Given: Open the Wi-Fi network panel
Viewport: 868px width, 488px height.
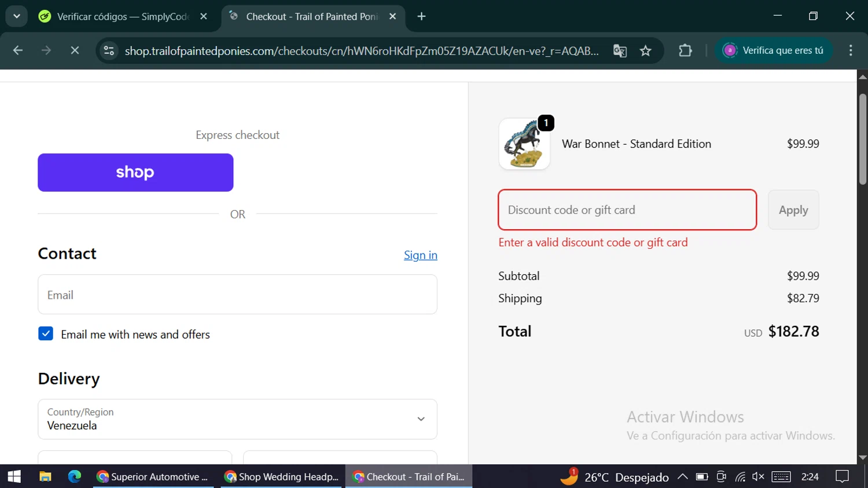Looking at the screenshot, I should coord(740,476).
